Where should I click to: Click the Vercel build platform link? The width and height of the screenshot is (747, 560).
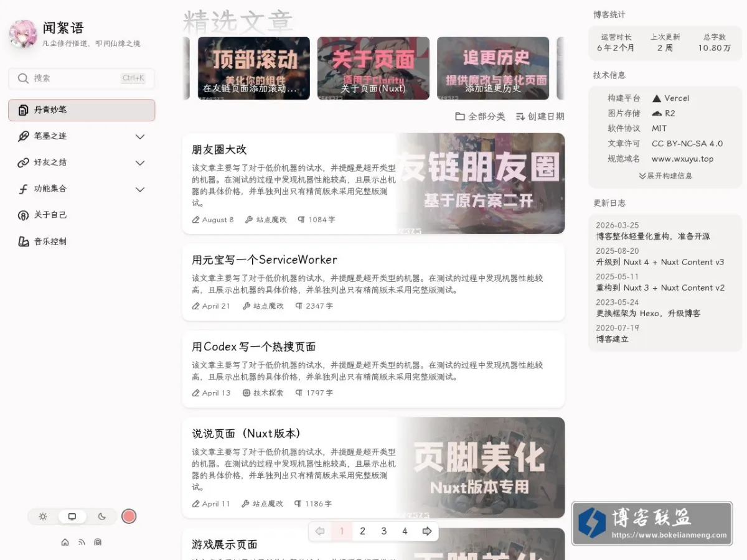click(x=670, y=98)
